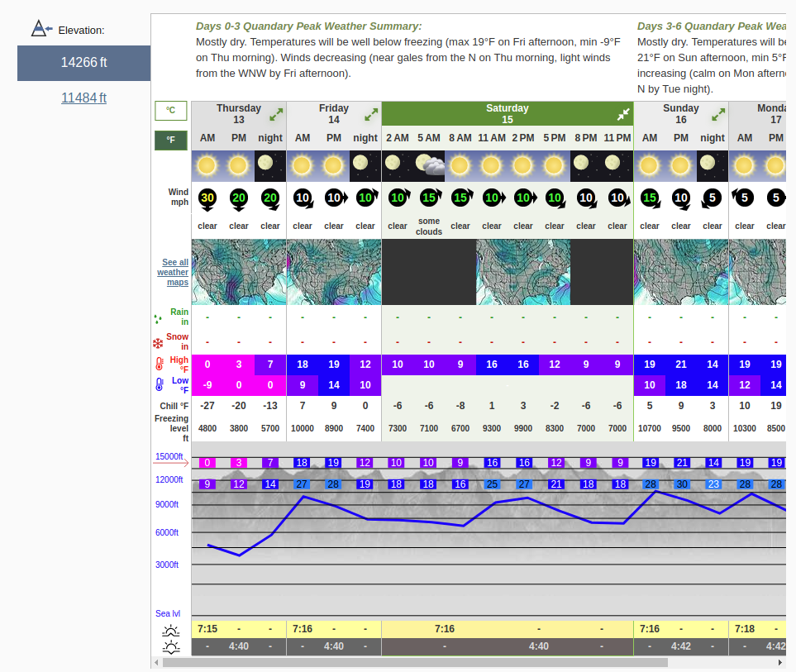Click Thursday AM wind chill -27

point(207,406)
